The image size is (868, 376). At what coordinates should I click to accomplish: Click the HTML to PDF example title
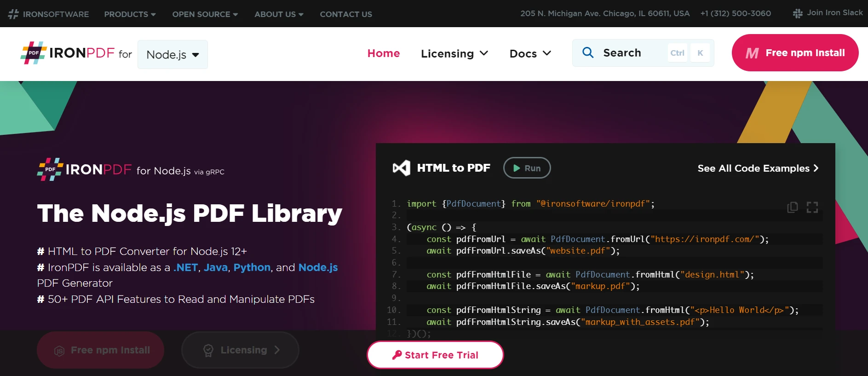(454, 168)
